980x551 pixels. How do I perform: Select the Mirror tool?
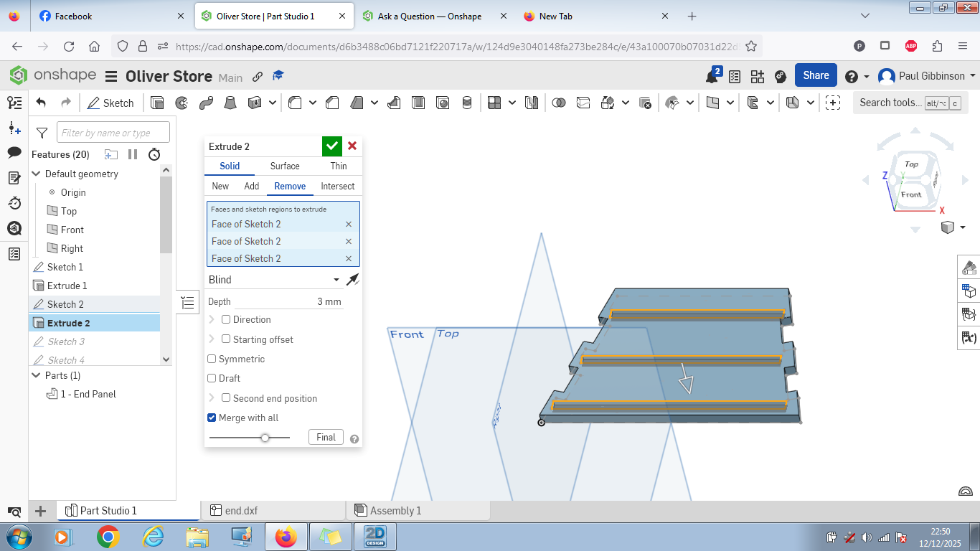[532, 103]
